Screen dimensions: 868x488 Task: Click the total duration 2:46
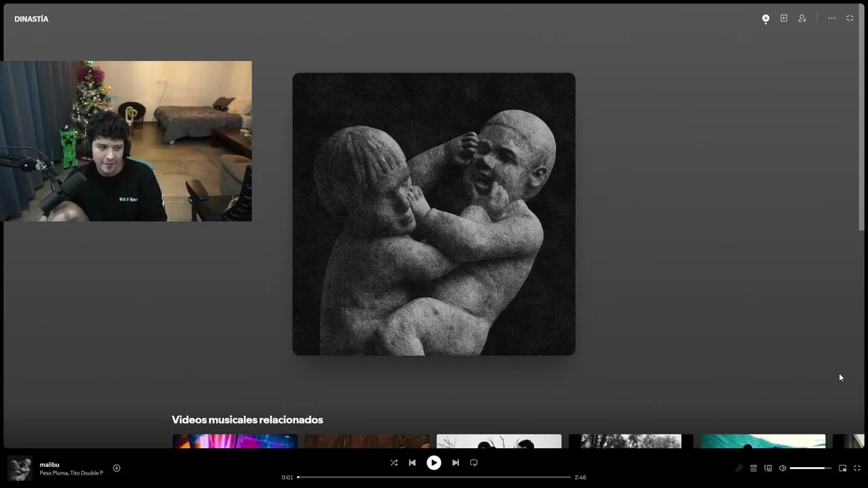click(x=580, y=477)
